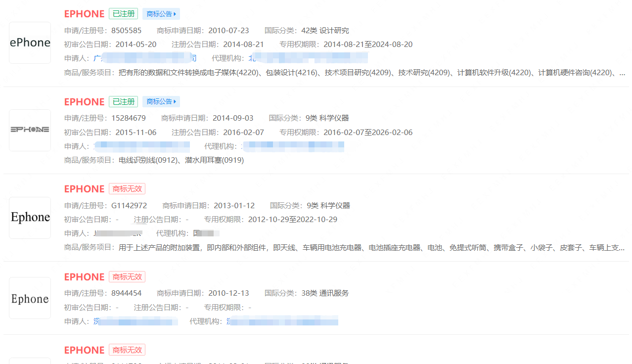Select registration number 15284679
Screen dimensions: 632x364
tap(129, 118)
